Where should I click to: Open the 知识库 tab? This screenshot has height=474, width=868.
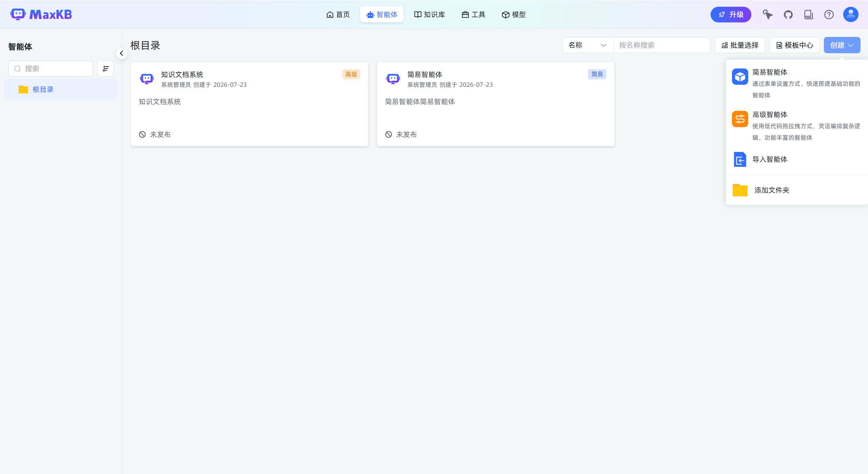pyautogui.click(x=429, y=15)
